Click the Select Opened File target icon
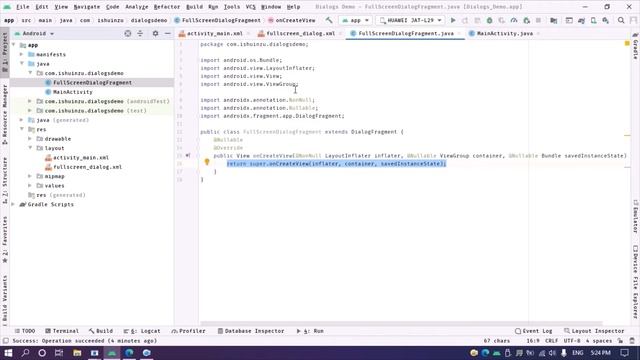The width and height of the screenshot is (640, 360). 128,33
